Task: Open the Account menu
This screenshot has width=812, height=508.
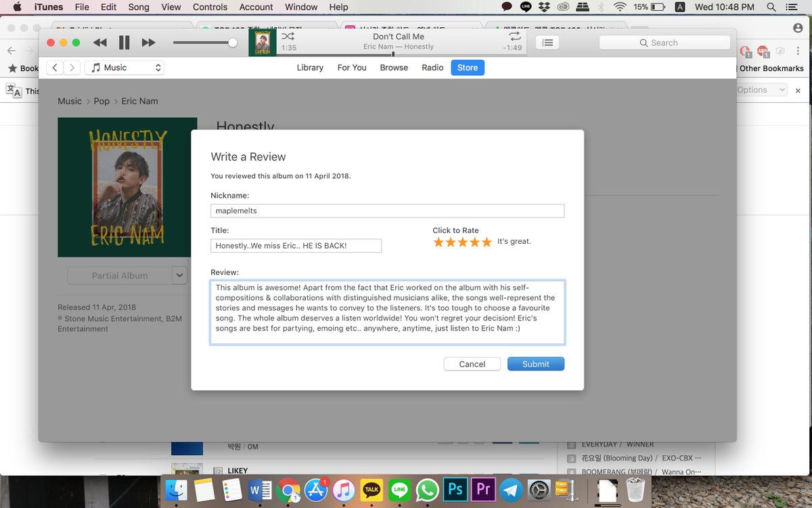Action: click(x=256, y=7)
